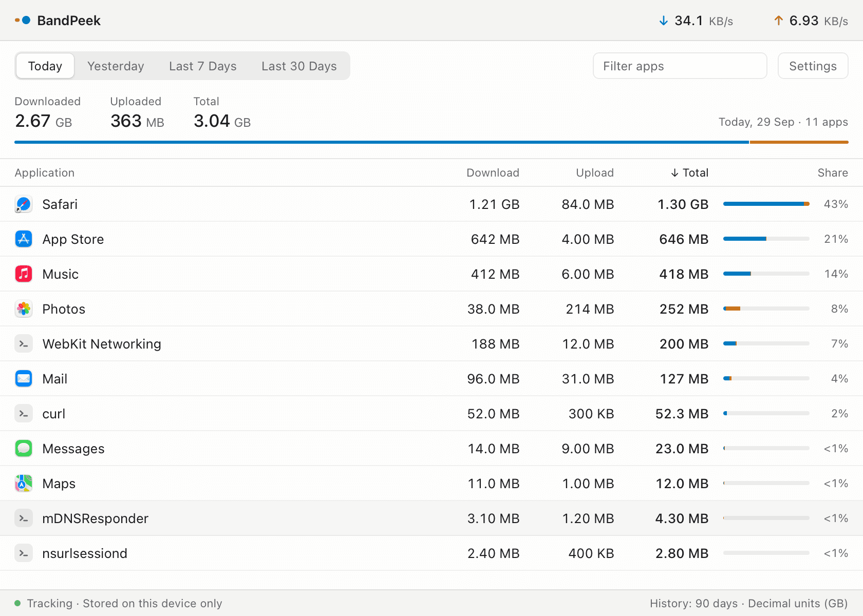Click the History: 90 days status text
Image resolution: width=863 pixels, height=616 pixels.
(x=693, y=603)
